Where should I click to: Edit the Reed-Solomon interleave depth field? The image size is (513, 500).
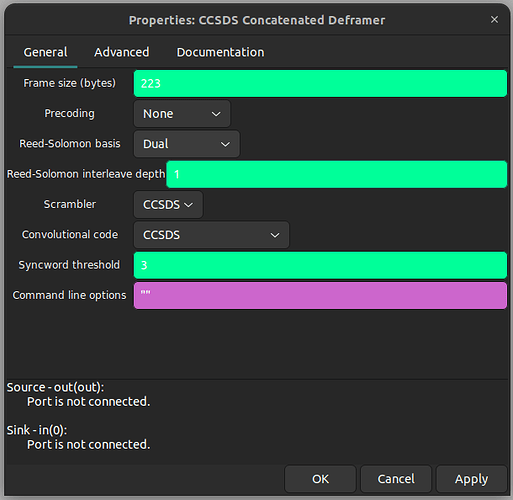(x=337, y=174)
